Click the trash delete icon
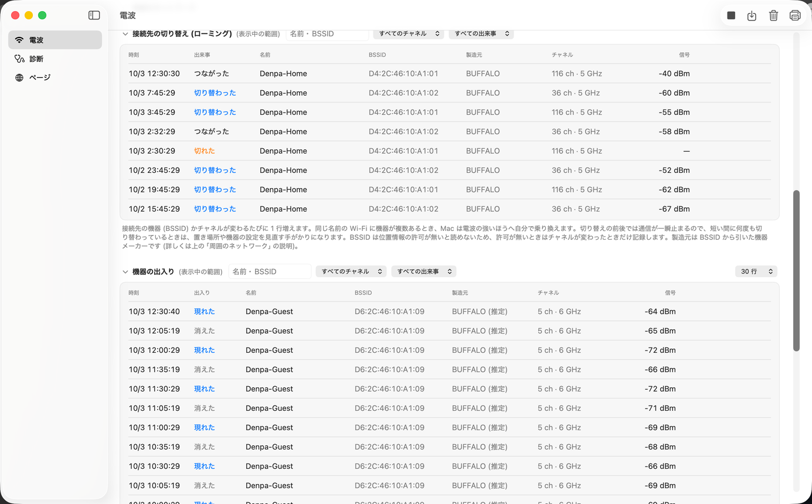The width and height of the screenshot is (812, 504). coord(774,16)
